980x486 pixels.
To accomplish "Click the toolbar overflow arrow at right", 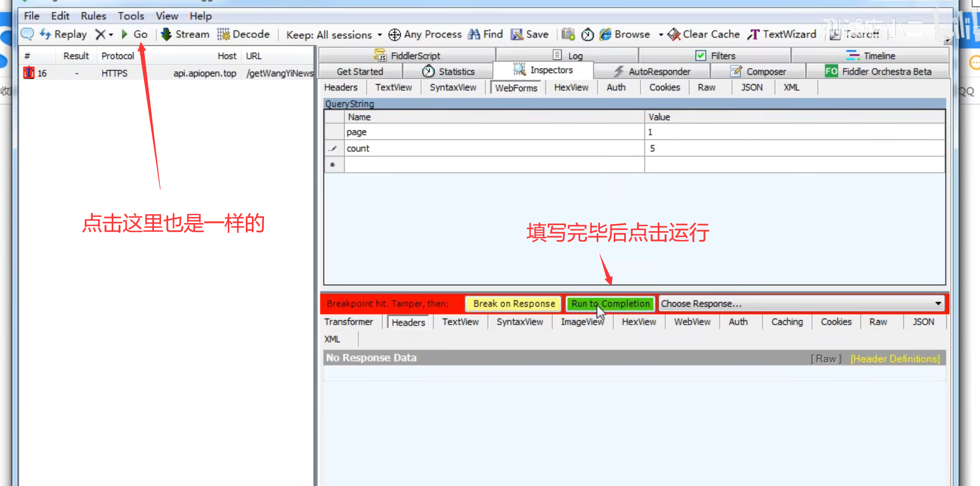I will tap(947, 41).
